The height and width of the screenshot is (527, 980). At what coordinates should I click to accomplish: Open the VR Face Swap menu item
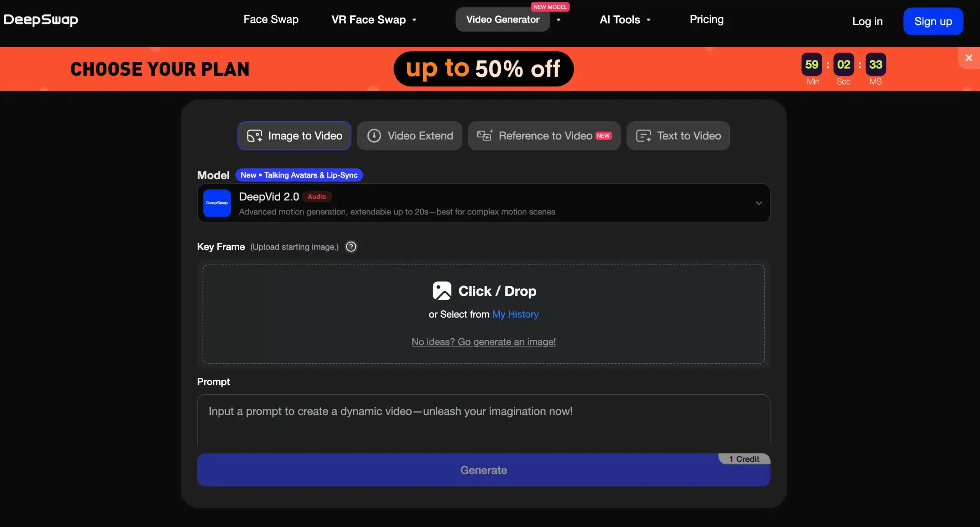click(368, 20)
